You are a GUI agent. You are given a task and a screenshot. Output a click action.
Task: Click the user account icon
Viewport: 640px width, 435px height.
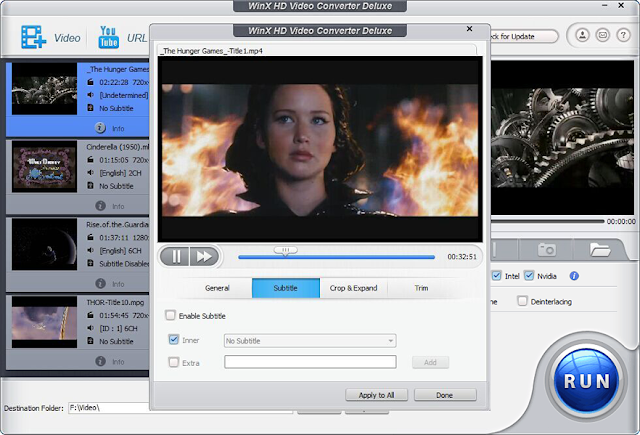click(x=582, y=36)
